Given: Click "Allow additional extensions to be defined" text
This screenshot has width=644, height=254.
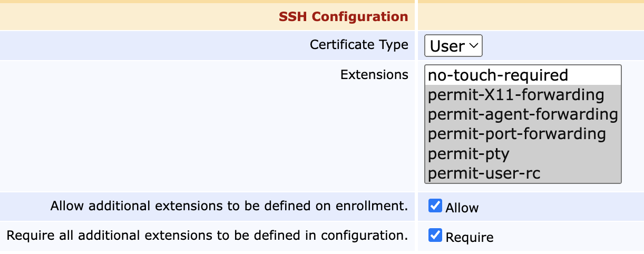Looking at the screenshot, I should pos(229,206).
